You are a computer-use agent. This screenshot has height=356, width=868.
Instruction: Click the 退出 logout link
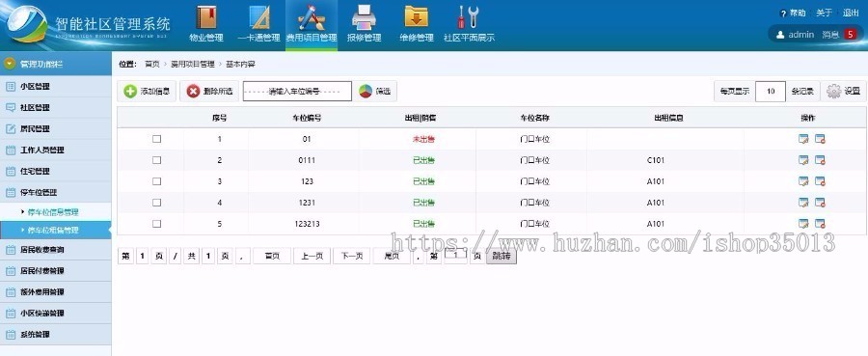pyautogui.click(x=851, y=13)
